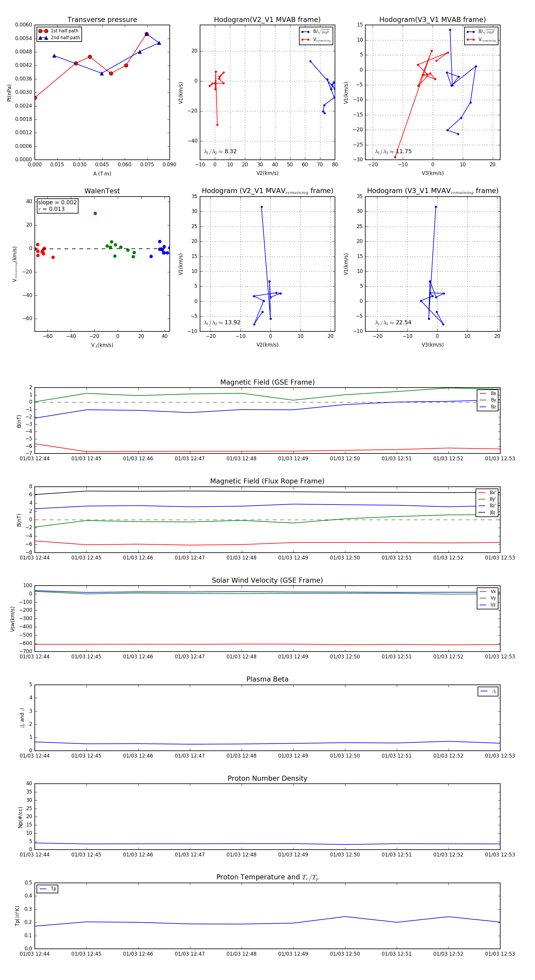This screenshot has width=535, height=980.
Task: Click 'Magnetic Field (Flux Rope Frame)' title
Action: tap(267, 481)
